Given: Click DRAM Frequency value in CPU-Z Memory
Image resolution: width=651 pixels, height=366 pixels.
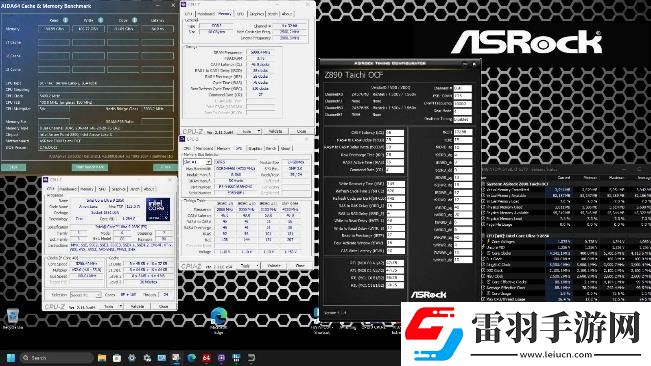Looking at the screenshot, I should (261, 52).
